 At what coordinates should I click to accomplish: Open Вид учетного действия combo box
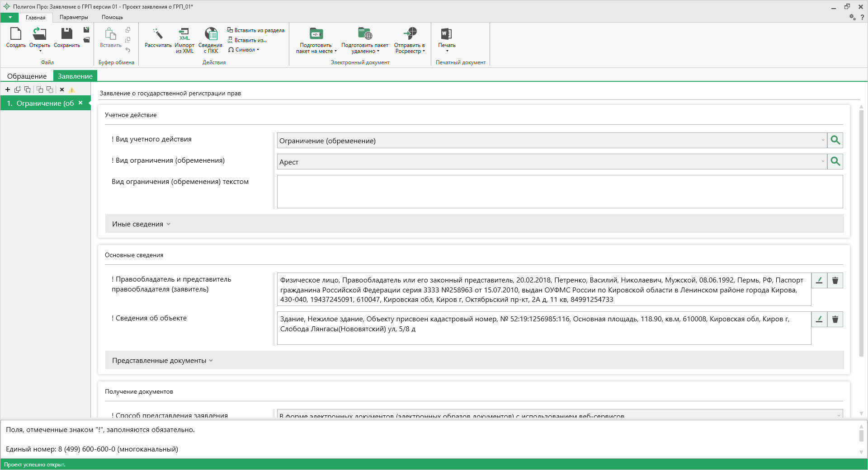(x=552, y=141)
